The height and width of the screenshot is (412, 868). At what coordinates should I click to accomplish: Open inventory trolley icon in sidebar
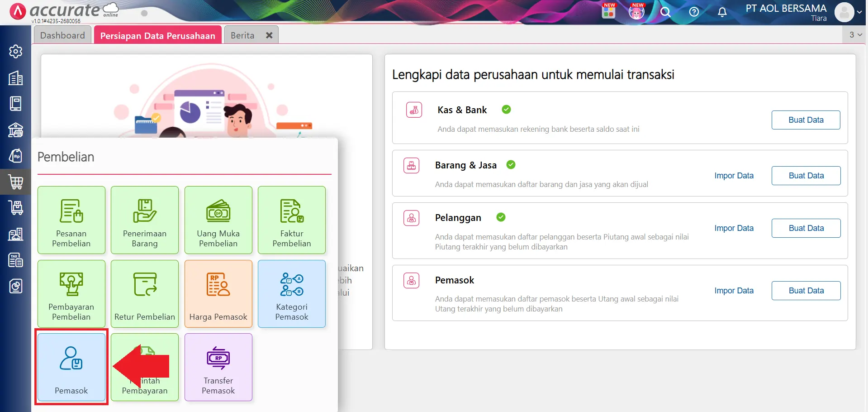pyautogui.click(x=16, y=208)
